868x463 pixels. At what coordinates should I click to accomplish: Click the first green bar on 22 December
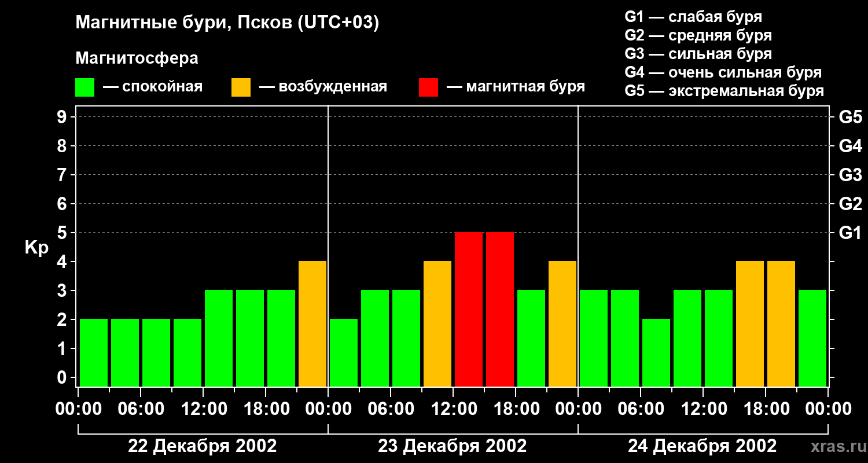click(94, 352)
